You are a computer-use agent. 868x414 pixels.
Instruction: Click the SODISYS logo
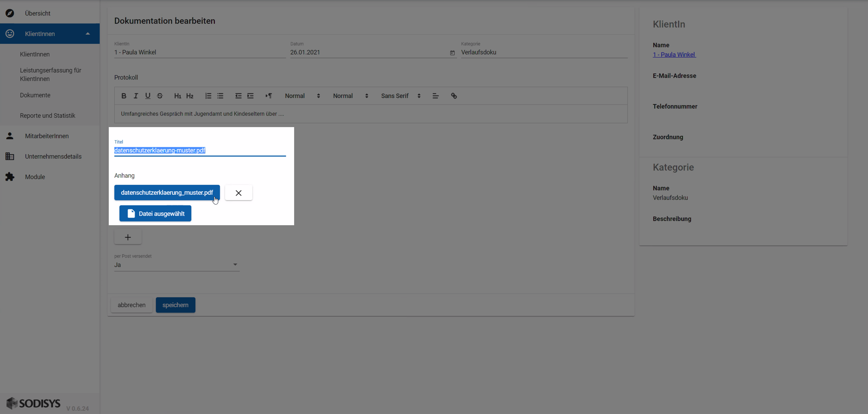[33, 403]
